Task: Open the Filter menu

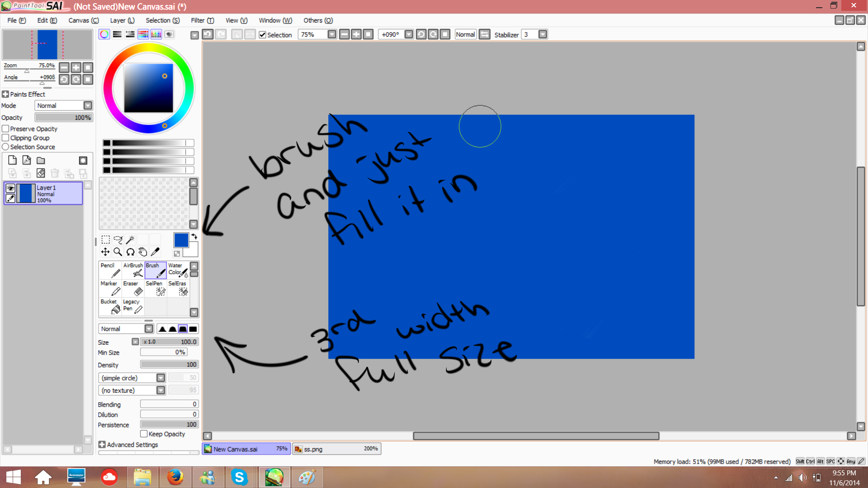Action: point(202,20)
